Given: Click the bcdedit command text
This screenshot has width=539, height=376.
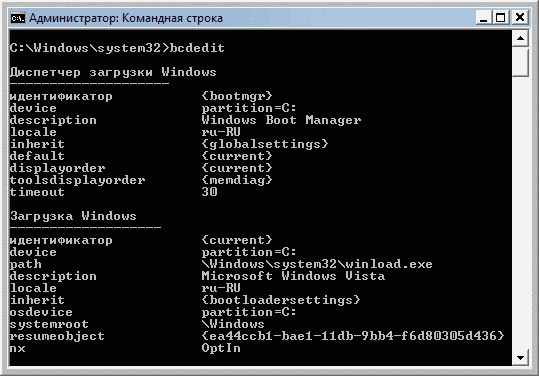Looking at the screenshot, I should [197, 48].
